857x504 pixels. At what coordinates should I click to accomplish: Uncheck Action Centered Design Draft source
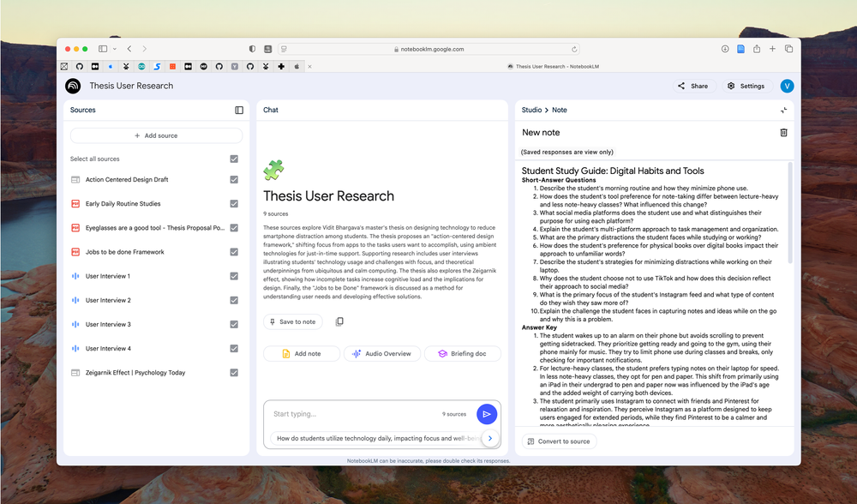click(x=234, y=180)
